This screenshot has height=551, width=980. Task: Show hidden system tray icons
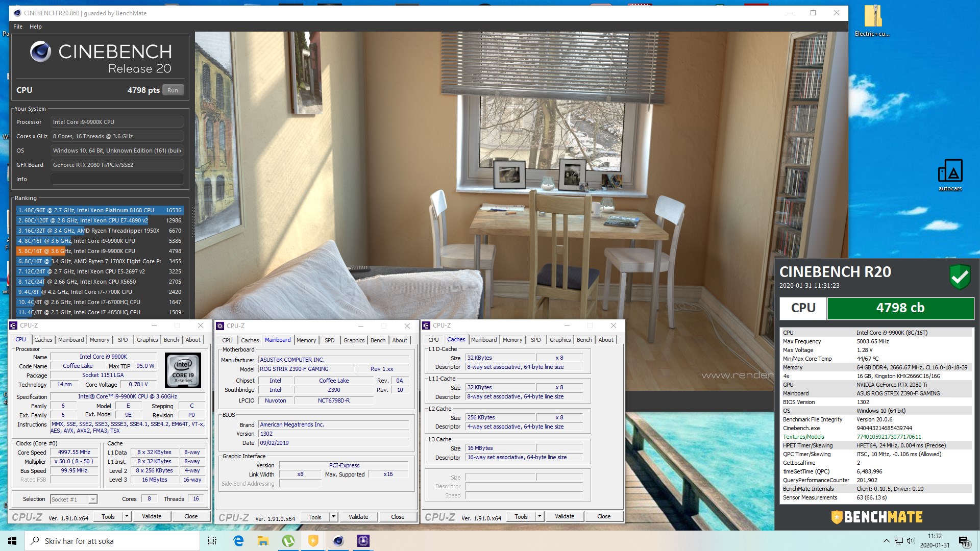pos(886,541)
